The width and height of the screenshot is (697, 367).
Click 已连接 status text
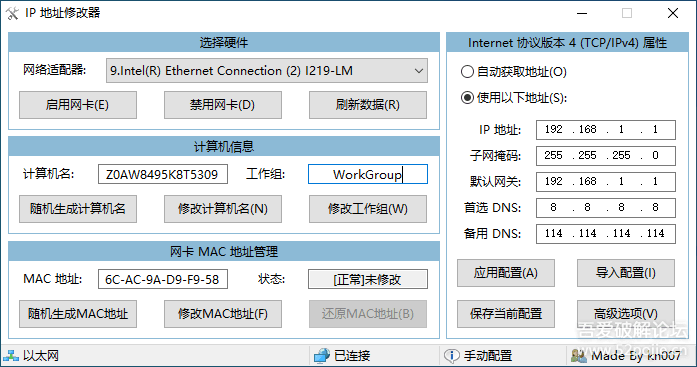352,355
